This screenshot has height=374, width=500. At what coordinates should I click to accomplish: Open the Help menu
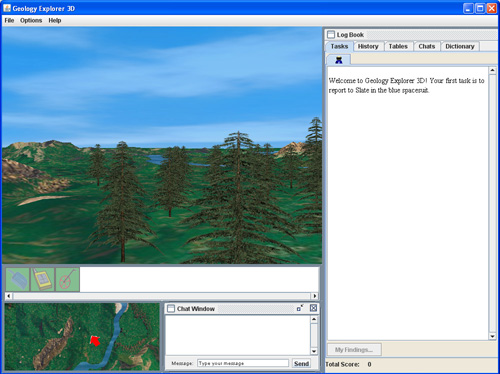click(x=55, y=20)
